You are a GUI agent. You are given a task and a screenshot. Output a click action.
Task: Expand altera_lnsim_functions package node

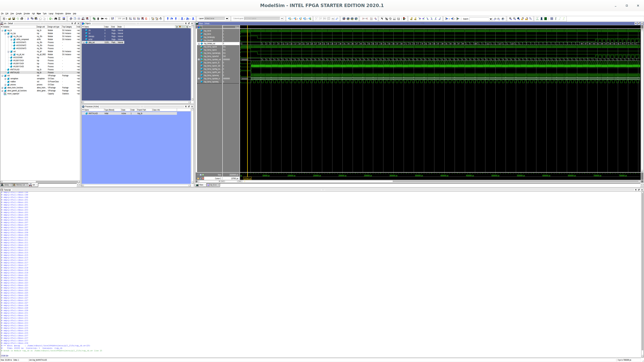tap(2, 88)
